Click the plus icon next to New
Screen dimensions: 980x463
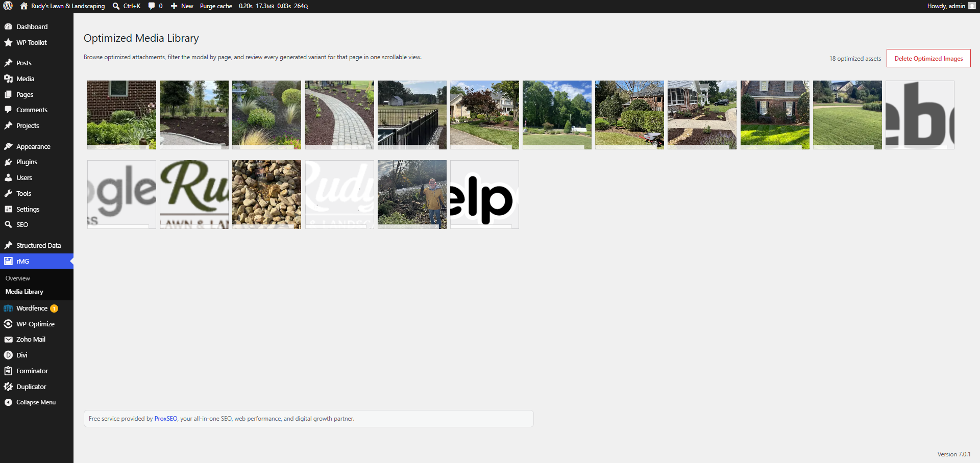[174, 6]
